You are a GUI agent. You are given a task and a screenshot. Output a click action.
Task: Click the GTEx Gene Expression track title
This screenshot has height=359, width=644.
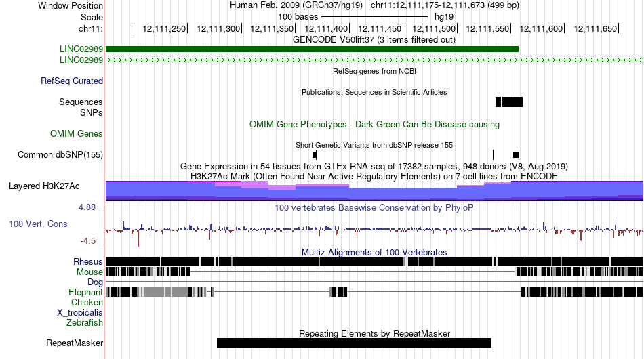coord(374,166)
